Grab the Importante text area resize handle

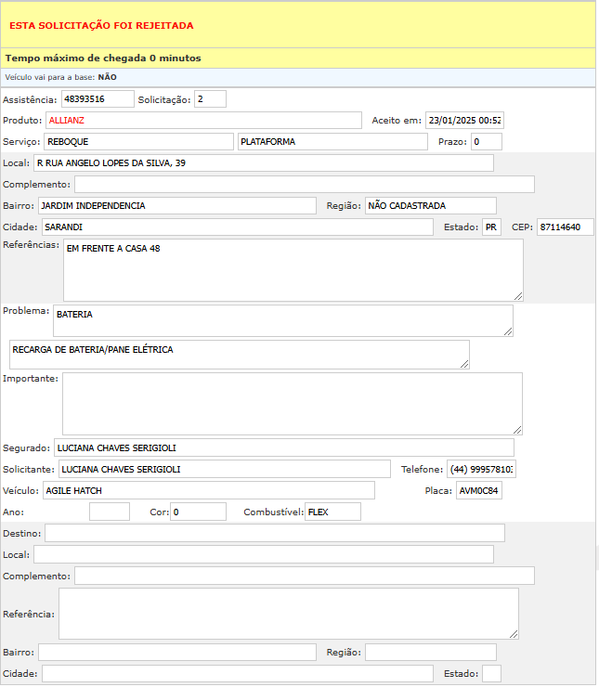pyautogui.click(x=517, y=430)
